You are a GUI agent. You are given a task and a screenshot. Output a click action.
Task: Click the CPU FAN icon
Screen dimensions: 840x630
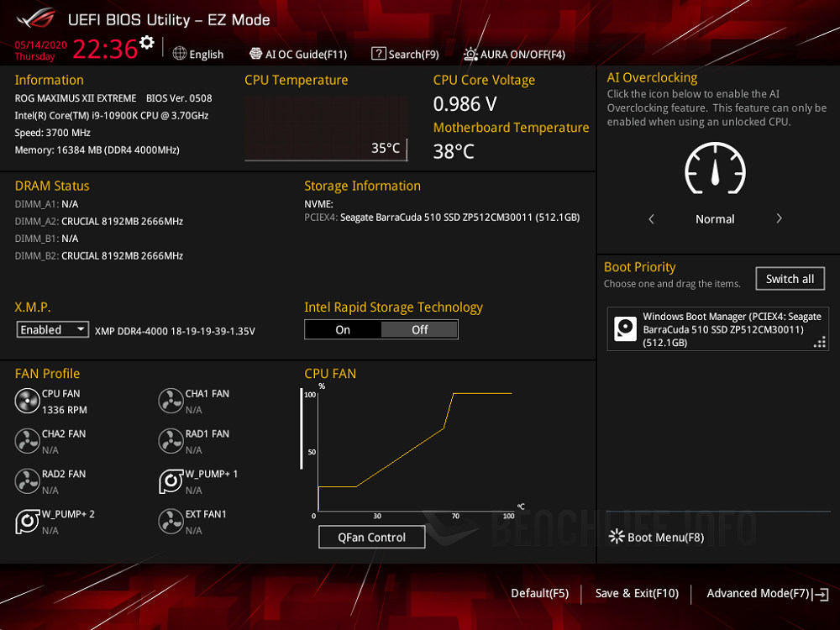click(x=27, y=402)
